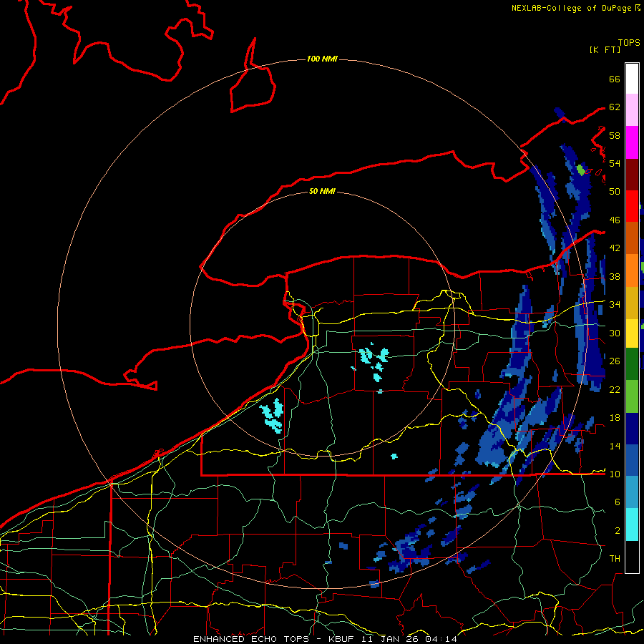644x644 pixels.
Task: Select the navy blue legend swatch
Action: pos(632,428)
